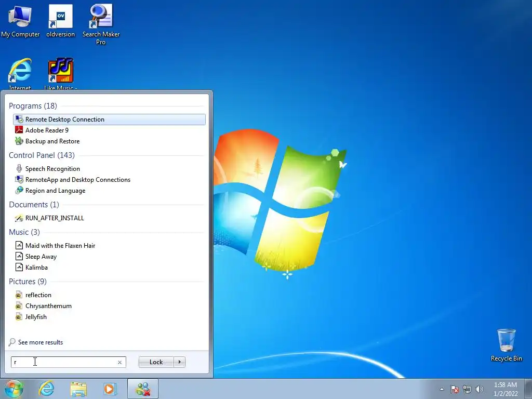Screen dimensions: 532x399
Task: Select the messenger taskbar button
Action: coord(143,389)
